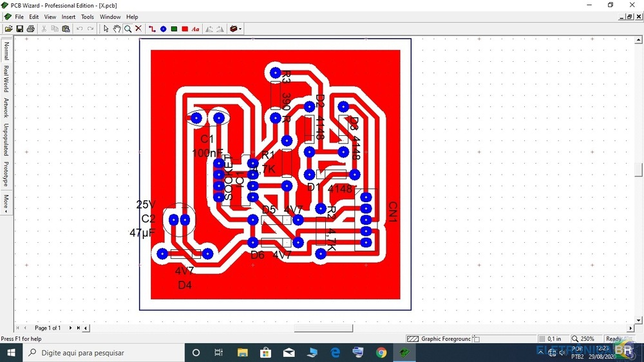Viewport: 644px width, 362px height.
Task: Select the Pan hand tool
Action: point(117,29)
